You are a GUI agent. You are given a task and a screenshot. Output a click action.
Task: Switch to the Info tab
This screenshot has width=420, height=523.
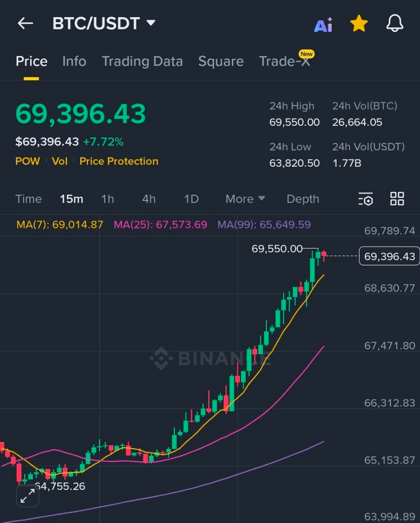click(74, 61)
